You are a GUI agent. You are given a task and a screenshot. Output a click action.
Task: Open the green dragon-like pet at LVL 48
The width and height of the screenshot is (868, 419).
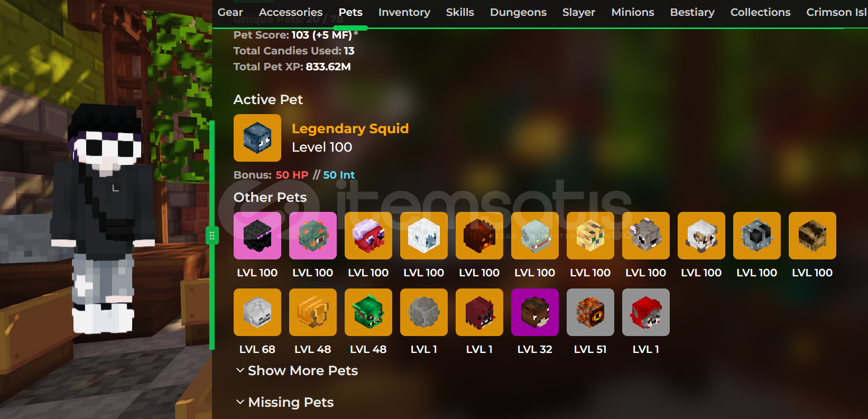coord(368,312)
